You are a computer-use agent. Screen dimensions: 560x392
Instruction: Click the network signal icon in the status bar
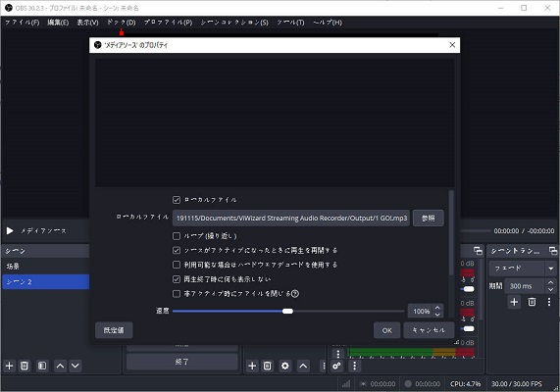click(346, 384)
